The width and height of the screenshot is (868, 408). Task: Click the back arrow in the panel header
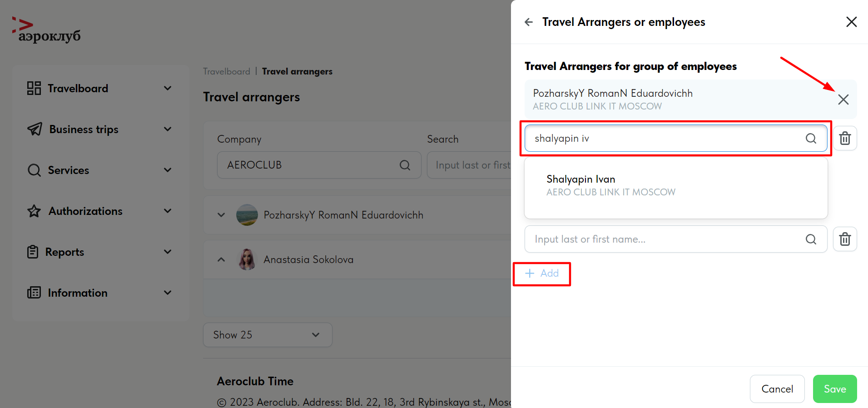528,22
